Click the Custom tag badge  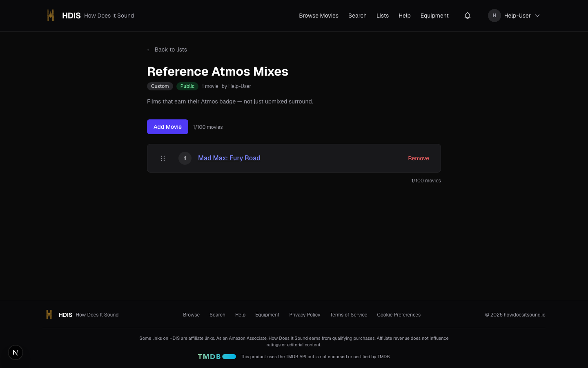(160, 86)
